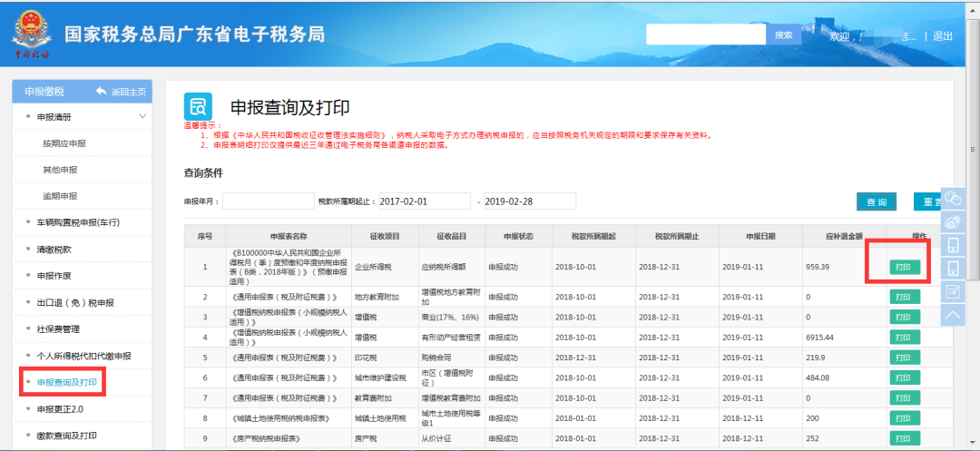This screenshot has height=451, width=980.
Task: Click the 申报缴税 sidebar header
Action: click(x=44, y=92)
